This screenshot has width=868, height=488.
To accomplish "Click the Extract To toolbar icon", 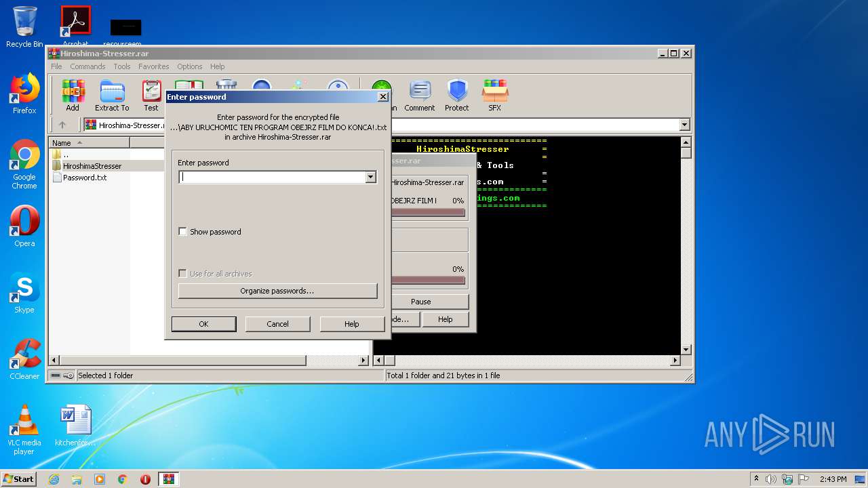I will point(112,96).
